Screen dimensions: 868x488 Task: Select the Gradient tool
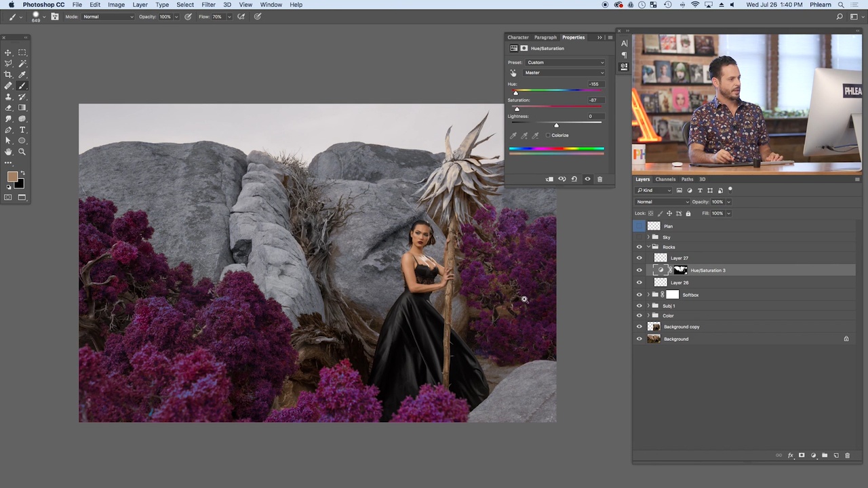pyautogui.click(x=22, y=108)
